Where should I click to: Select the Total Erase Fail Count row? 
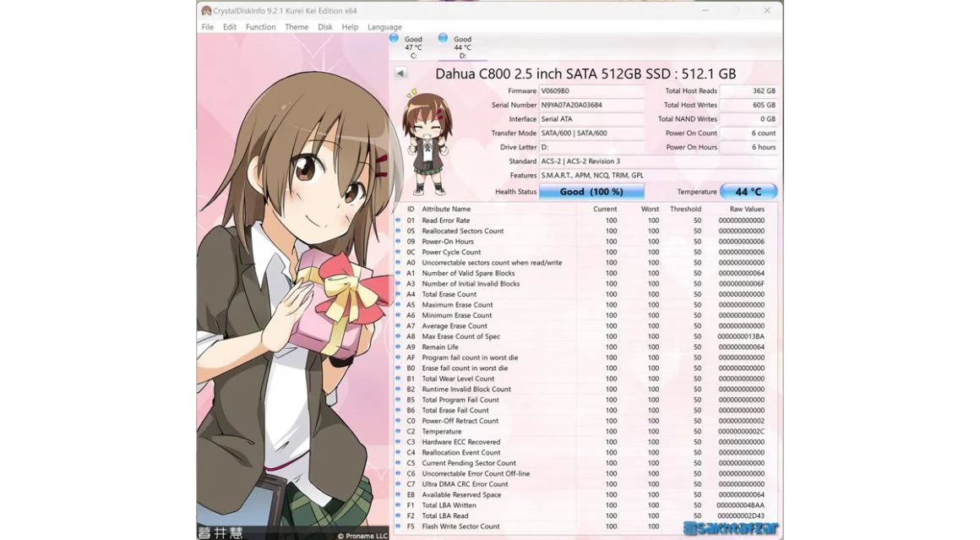coord(585,410)
